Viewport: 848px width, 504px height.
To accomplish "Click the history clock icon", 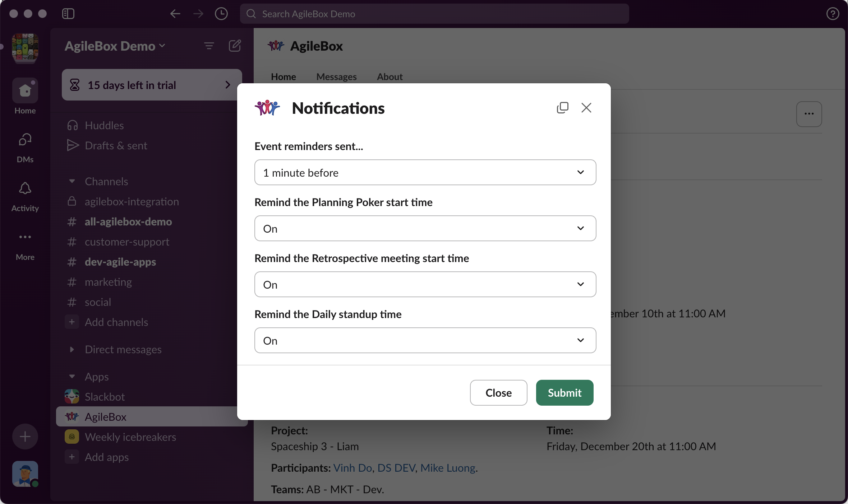I will pyautogui.click(x=221, y=14).
